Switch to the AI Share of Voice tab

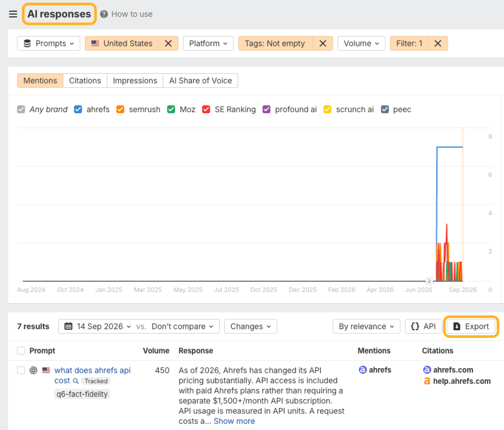coord(201,81)
